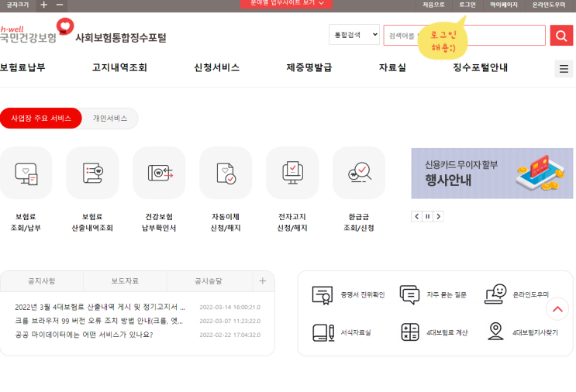Click date text 2022-03-14 16:00:21.0
The height and width of the screenshot is (392, 576).
tap(230, 308)
